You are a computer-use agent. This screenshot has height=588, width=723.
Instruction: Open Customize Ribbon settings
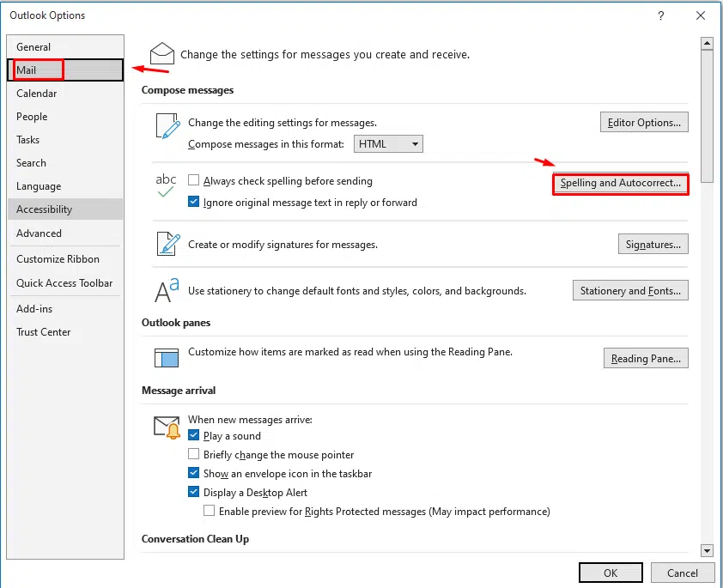click(65, 259)
